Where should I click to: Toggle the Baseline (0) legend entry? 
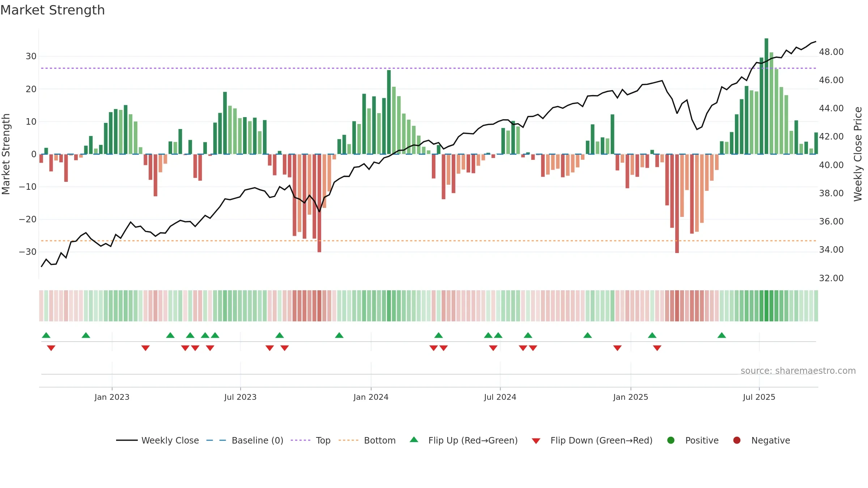pos(245,440)
